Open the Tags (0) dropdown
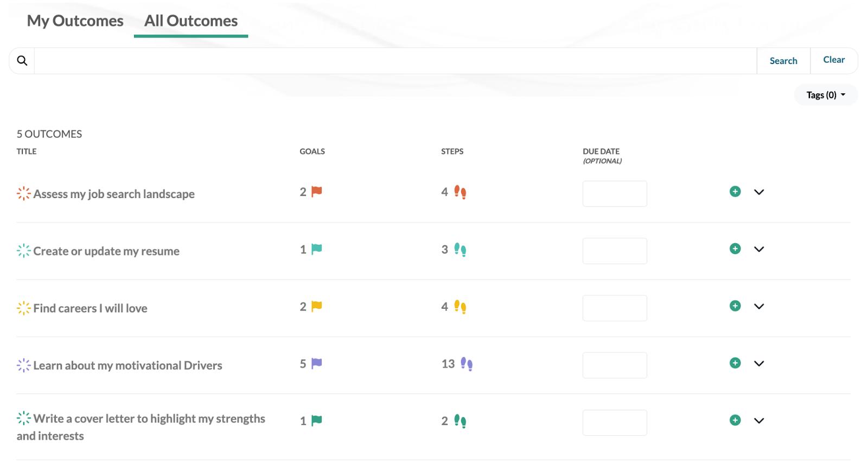This screenshot has height=470, width=868. (825, 95)
